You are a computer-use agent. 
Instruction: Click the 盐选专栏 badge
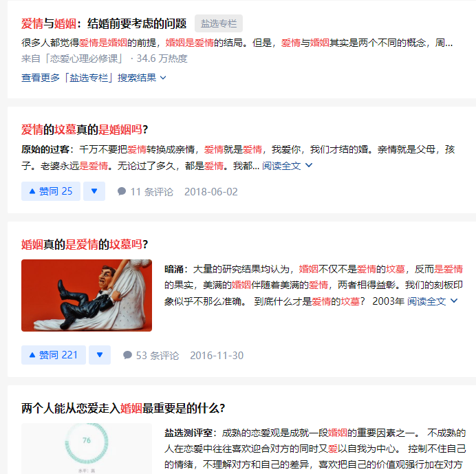(x=219, y=23)
